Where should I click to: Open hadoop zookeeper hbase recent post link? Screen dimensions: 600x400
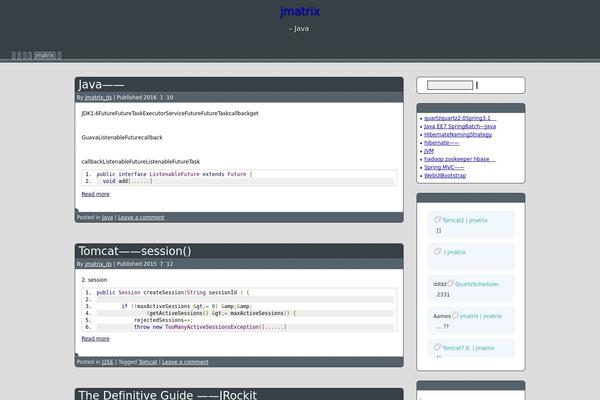(x=460, y=159)
